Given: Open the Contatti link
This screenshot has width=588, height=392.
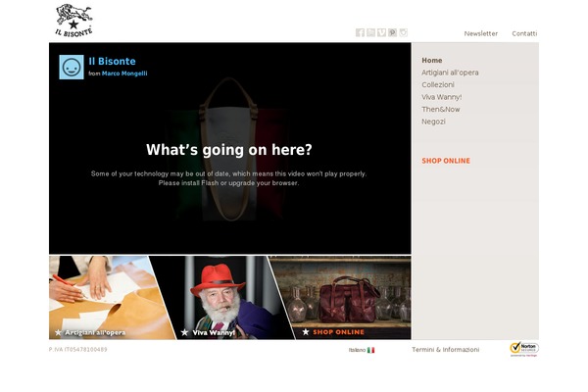Looking at the screenshot, I should pyautogui.click(x=524, y=33).
